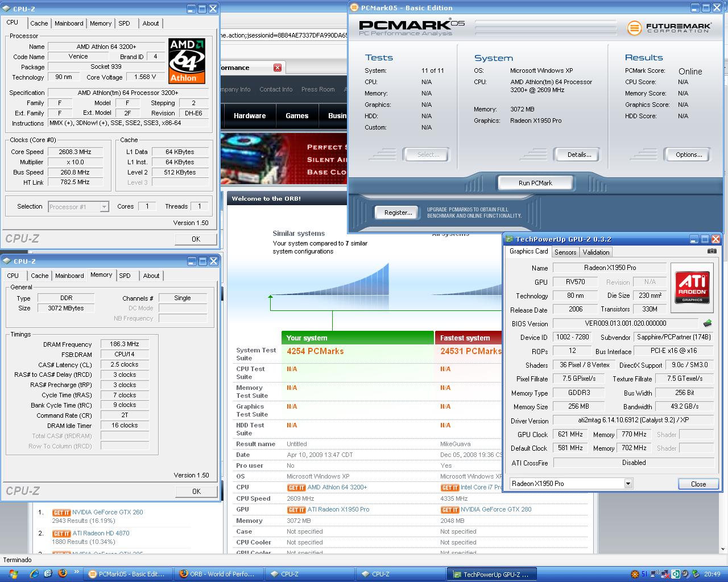Click the ATI Radeon Graphics logo in GPU-Z

click(x=692, y=287)
